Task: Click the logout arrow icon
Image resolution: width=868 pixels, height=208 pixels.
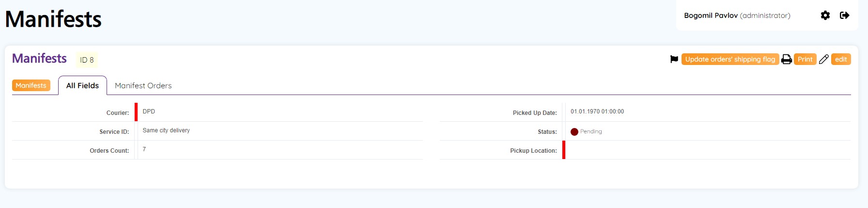Action: coord(844,16)
